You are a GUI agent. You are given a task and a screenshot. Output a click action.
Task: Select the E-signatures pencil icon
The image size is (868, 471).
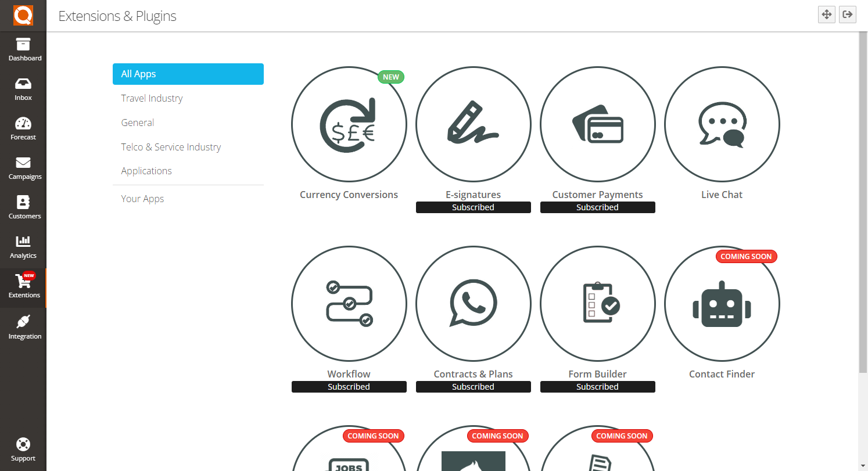473,124
